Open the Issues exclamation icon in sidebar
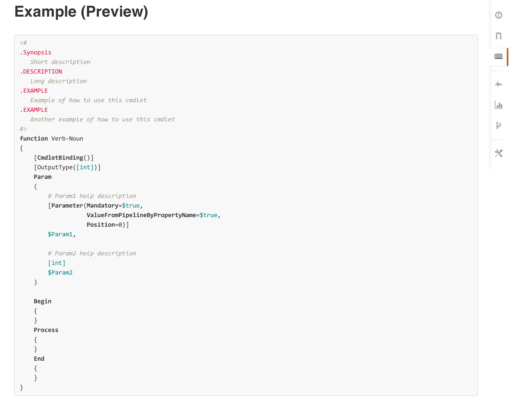 tap(498, 15)
